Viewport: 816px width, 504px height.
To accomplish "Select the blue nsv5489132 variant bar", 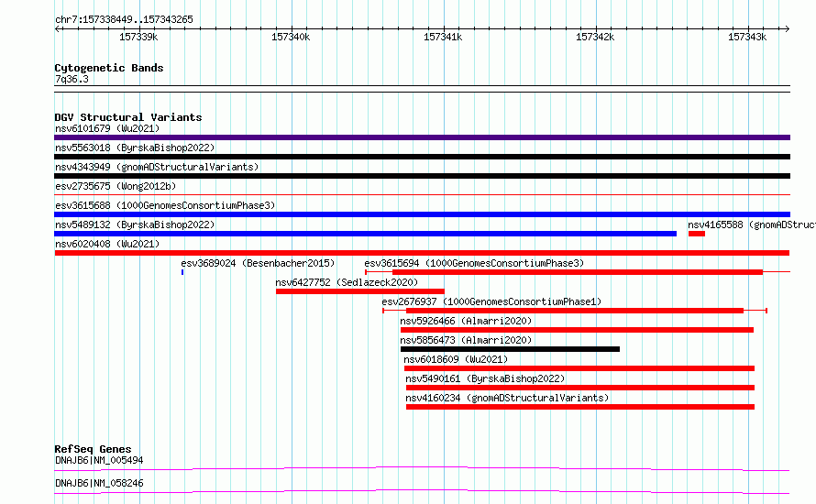I will (365, 234).
